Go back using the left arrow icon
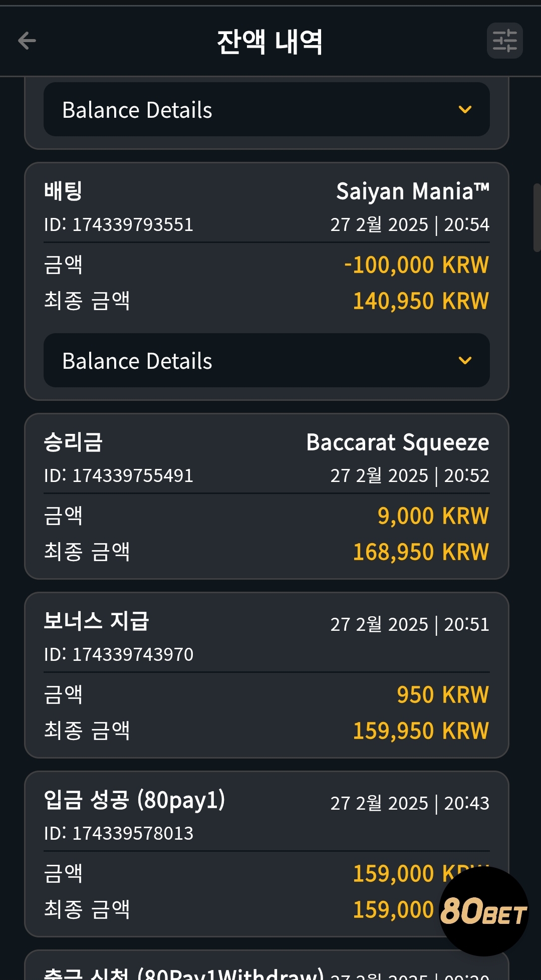The image size is (541, 980). [x=27, y=41]
